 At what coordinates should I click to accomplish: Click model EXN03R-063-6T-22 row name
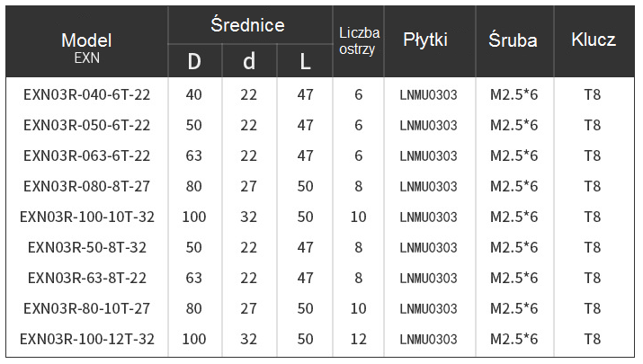click(x=86, y=155)
